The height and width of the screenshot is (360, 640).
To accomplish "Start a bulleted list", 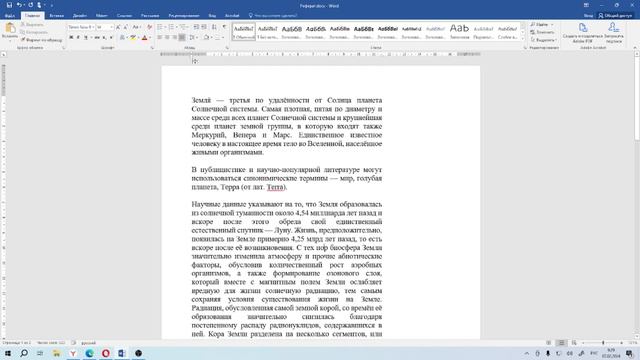I will 160,27.
